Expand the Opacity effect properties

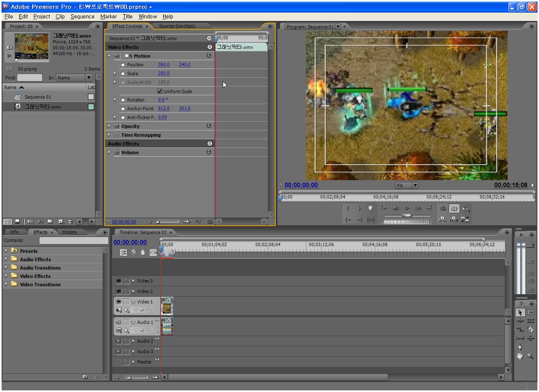point(109,126)
